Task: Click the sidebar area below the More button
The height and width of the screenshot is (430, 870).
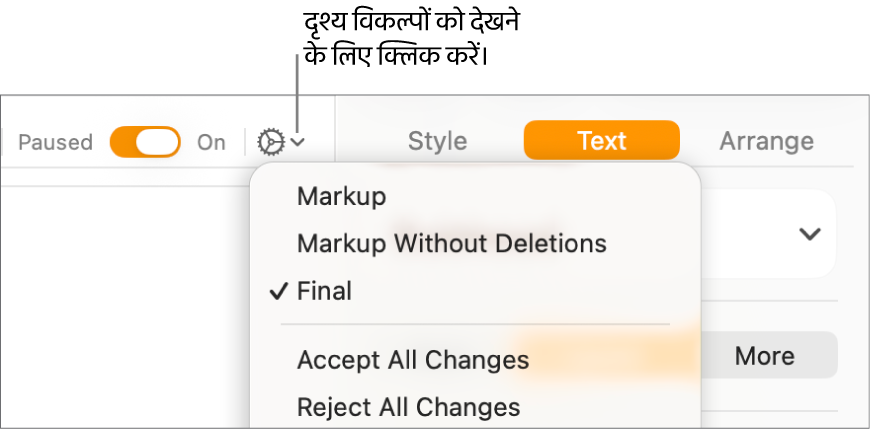Action: [770, 395]
